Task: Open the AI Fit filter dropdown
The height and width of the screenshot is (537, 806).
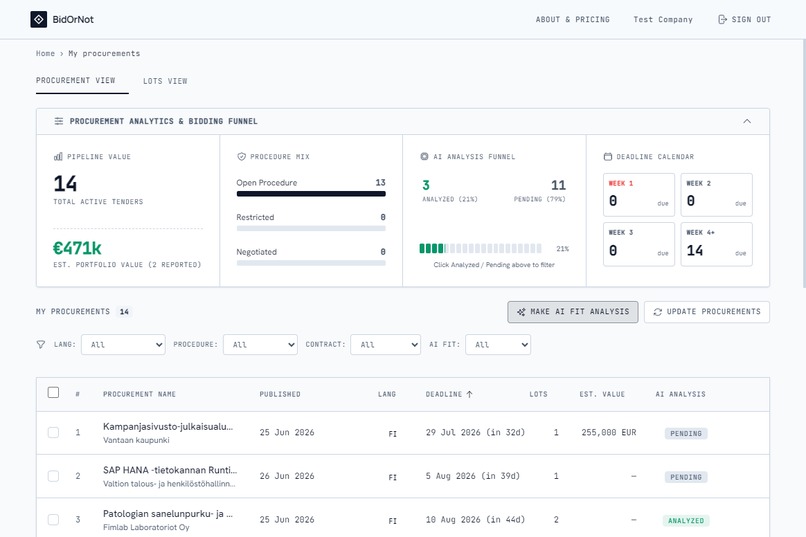Action: pyautogui.click(x=498, y=345)
